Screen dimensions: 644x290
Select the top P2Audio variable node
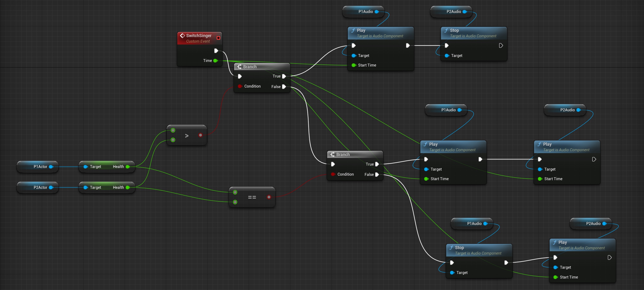[451, 11]
